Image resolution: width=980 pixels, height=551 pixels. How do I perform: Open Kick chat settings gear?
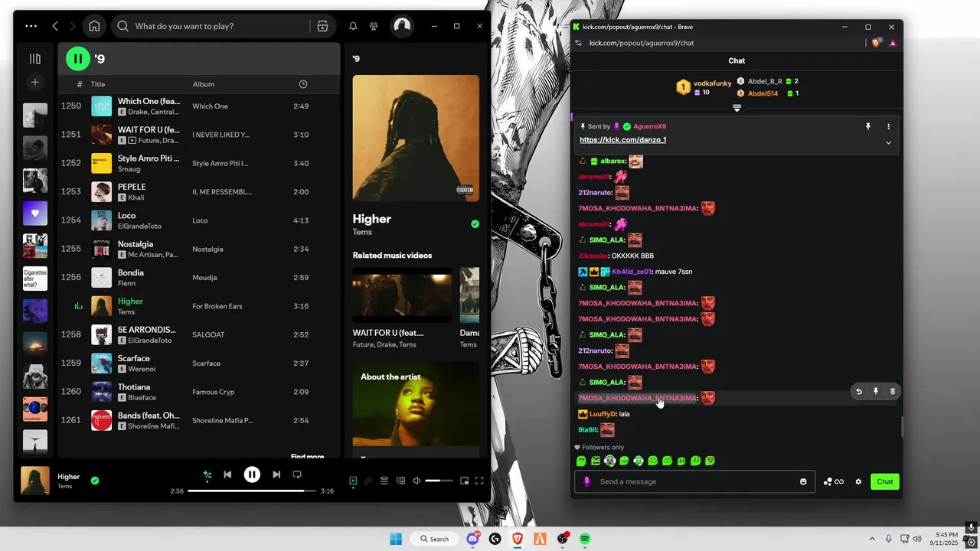pos(858,481)
